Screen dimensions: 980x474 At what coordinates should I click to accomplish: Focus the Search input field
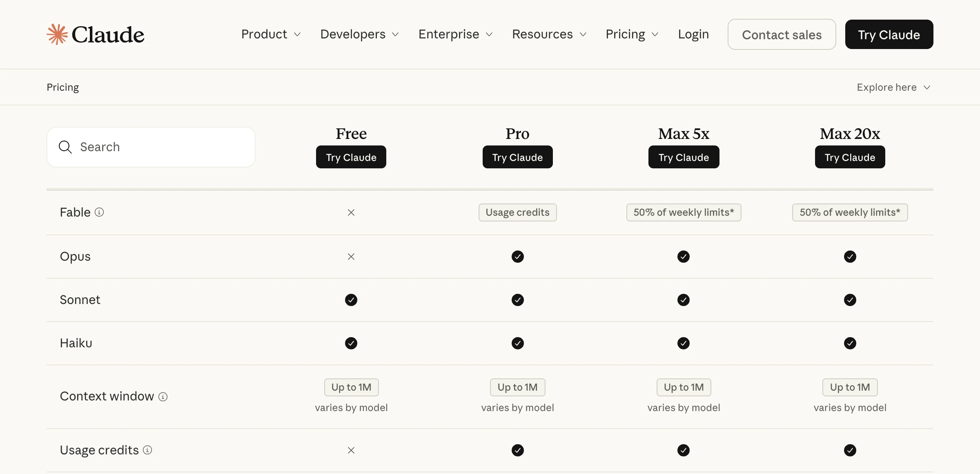coord(151,147)
